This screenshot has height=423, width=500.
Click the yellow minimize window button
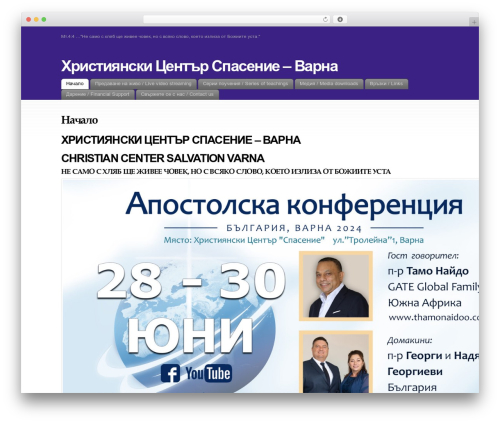point(36,19)
